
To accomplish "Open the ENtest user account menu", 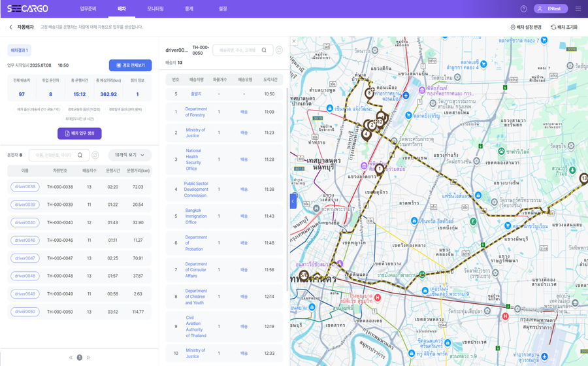I will pyautogui.click(x=551, y=8).
